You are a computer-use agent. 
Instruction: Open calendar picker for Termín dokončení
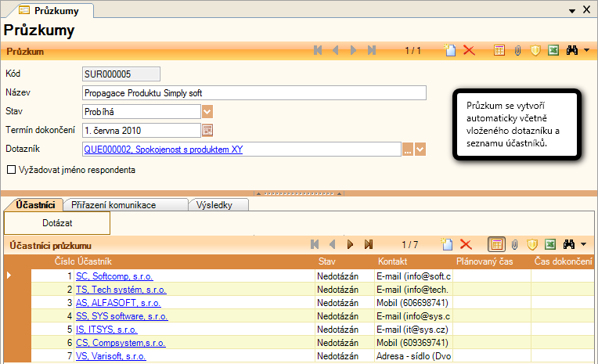(207, 130)
